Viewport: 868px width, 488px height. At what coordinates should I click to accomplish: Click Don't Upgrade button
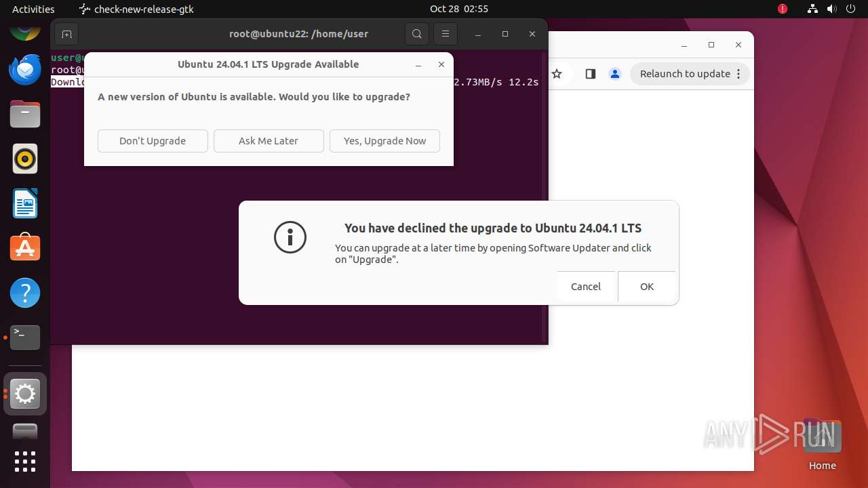tap(153, 141)
